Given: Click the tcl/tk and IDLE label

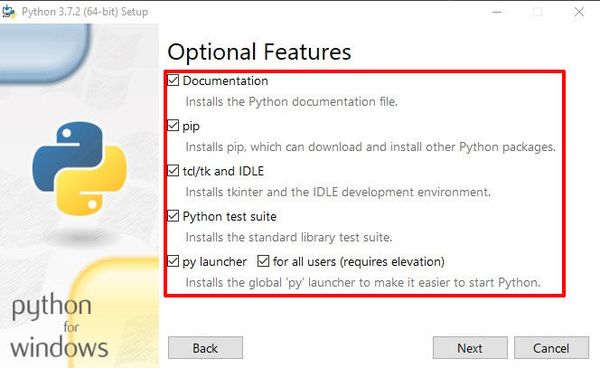Looking at the screenshot, I should [223, 171].
